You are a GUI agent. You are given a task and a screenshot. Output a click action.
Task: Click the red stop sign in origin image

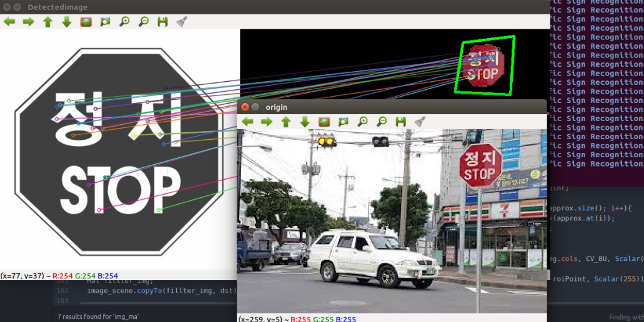[480, 166]
